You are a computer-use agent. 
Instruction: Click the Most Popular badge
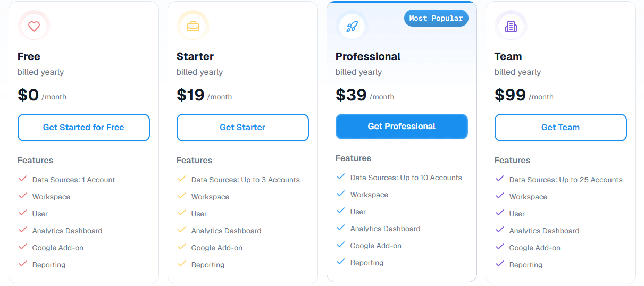tap(436, 19)
